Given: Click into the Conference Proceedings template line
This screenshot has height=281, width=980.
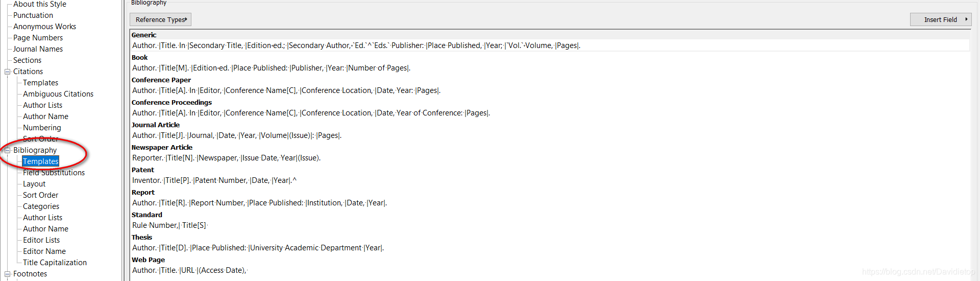Looking at the screenshot, I should tap(311, 113).
